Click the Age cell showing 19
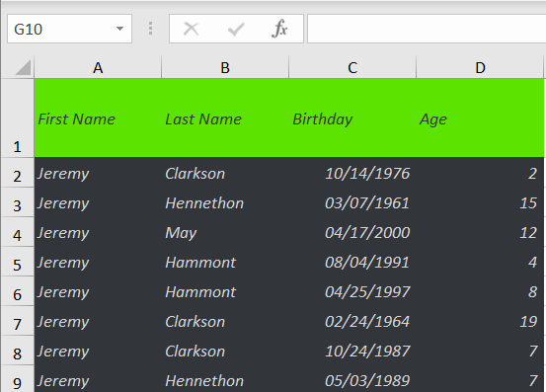Screen dimensions: 546x392 [480, 321]
